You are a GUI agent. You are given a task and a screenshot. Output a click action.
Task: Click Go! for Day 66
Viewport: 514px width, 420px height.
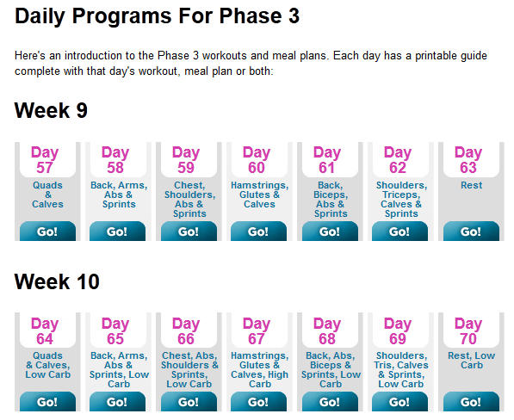tap(189, 402)
